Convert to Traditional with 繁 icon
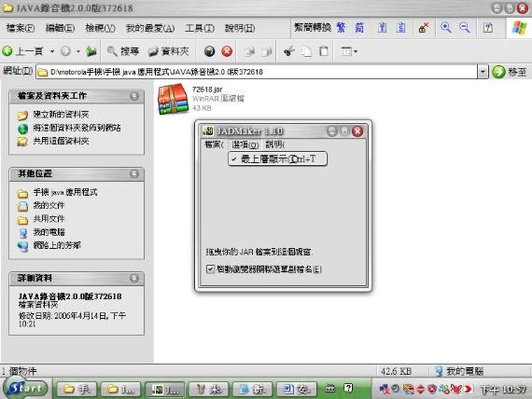Viewport: 532px width, 399px height. pos(341,27)
